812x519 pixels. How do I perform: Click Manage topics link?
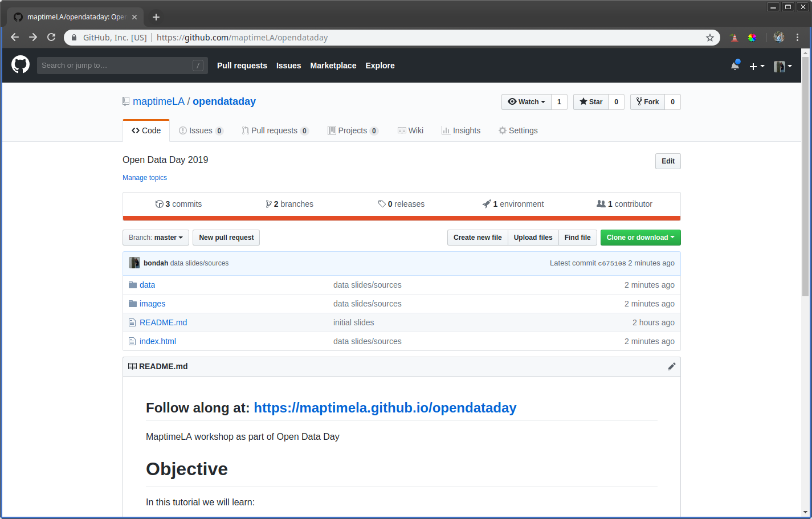coord(145,178)
